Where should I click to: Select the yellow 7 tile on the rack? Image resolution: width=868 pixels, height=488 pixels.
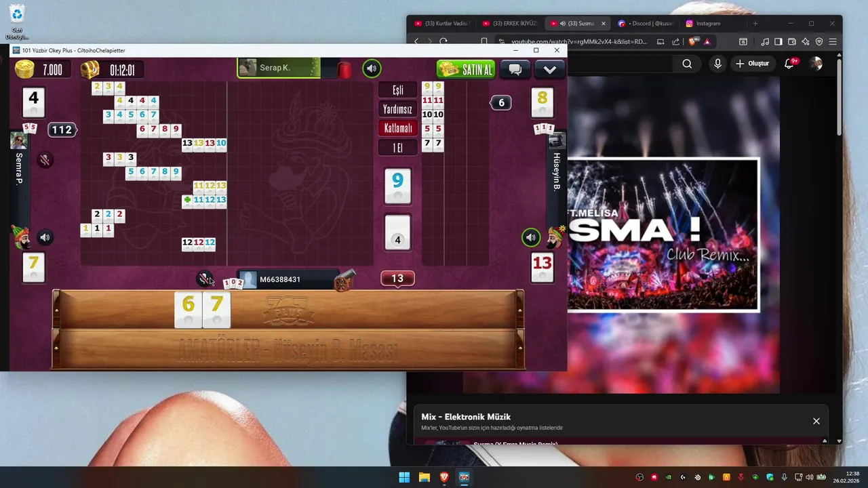(x=216, y=310)
